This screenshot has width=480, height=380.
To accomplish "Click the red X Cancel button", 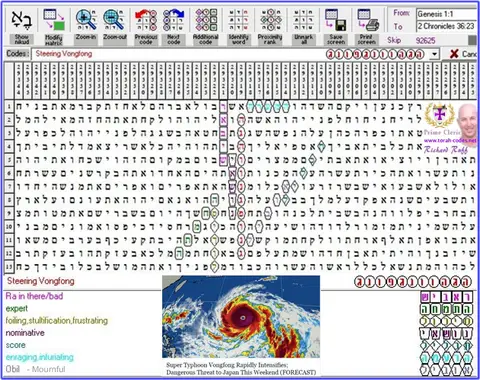I will coord(462,54).
